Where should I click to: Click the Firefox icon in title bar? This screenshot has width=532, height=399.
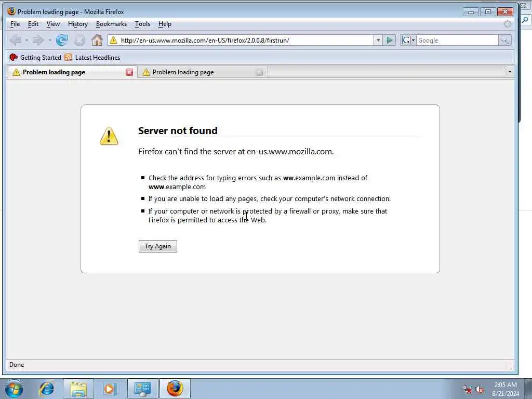[x=11, y=11]
